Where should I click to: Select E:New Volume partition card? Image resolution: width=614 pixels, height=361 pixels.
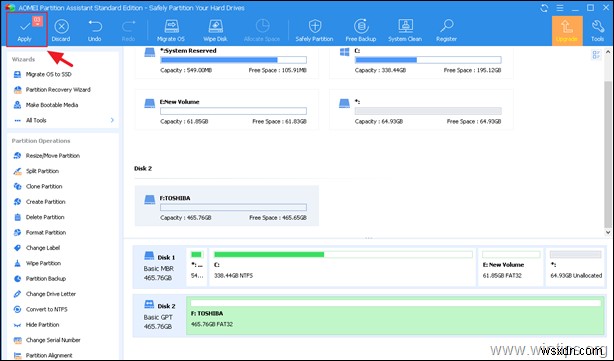pos(227,110)
